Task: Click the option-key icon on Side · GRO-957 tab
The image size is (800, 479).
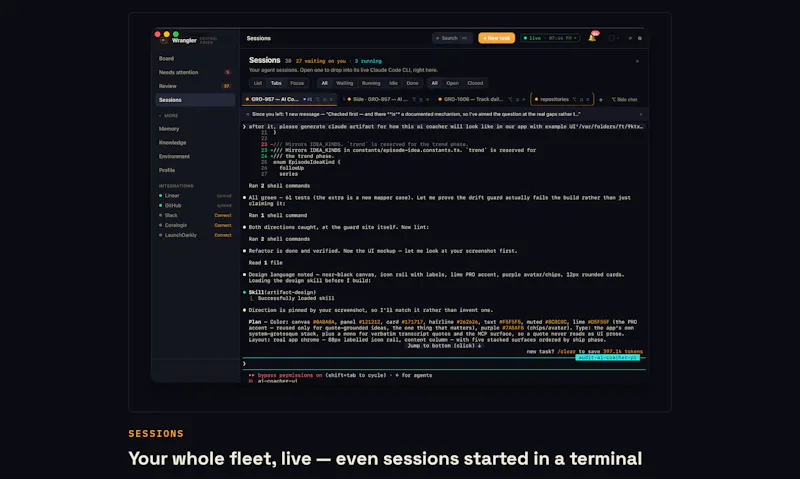Action: point(414,99)
